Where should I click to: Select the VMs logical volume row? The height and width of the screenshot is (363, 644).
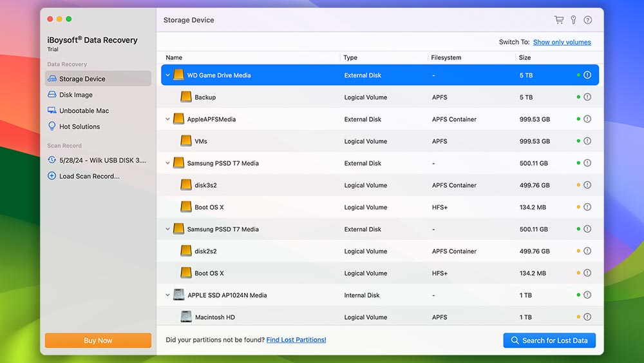(380, 141)
